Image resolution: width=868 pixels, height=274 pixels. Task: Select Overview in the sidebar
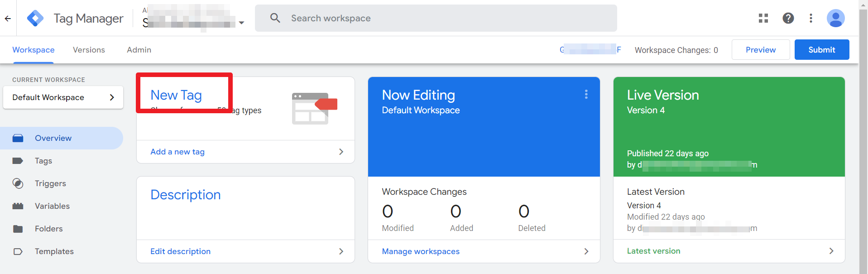[x=62, y=138]
